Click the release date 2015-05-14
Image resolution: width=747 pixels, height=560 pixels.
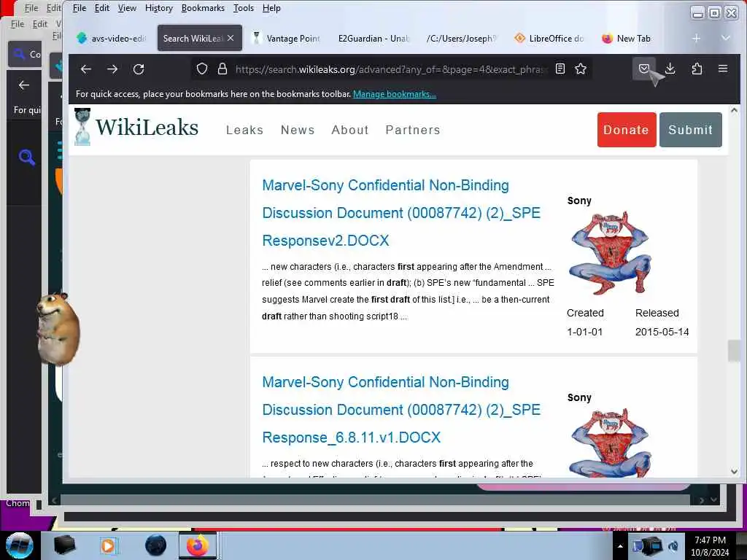(x=662, y=332)
